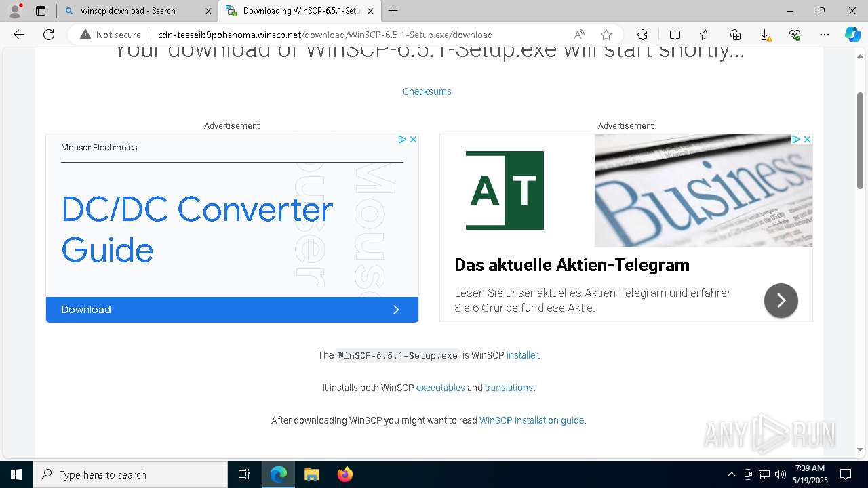This screenshot has width=868, height=488.
Task: Open Task View on the taskbar
Action: tap(244, 474)
